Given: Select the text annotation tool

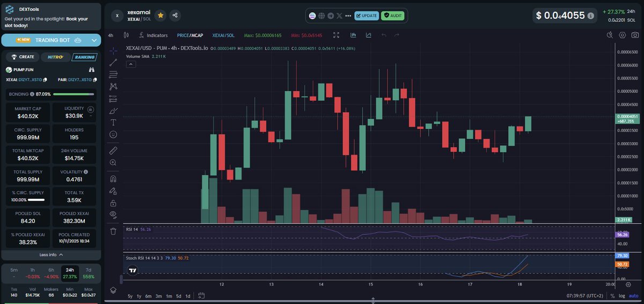Looking at the screenshot, I should pos(113,122).
